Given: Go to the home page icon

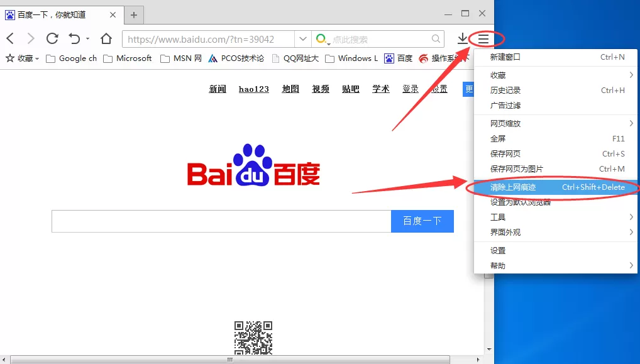Looking at the screenshot, I should pyautogui.click(x=106, y=39).
